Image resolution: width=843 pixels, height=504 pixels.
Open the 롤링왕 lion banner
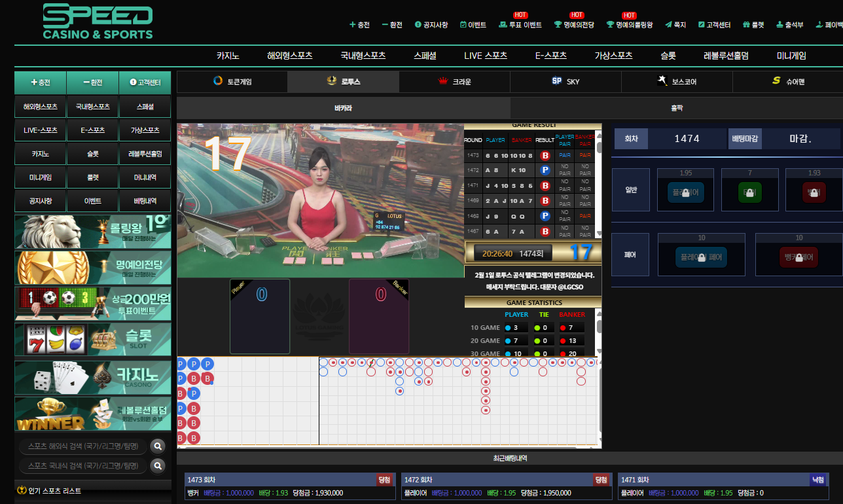93,232
